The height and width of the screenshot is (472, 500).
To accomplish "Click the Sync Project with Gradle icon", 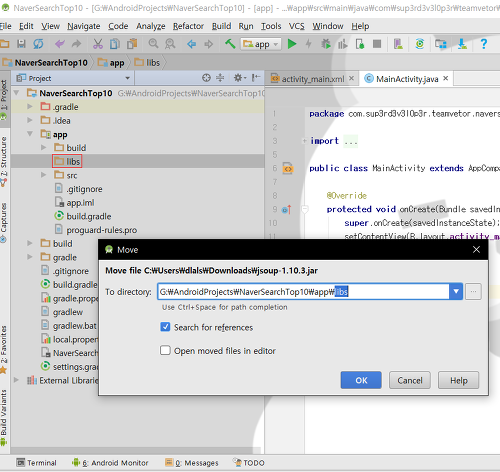I will (420, 44).
